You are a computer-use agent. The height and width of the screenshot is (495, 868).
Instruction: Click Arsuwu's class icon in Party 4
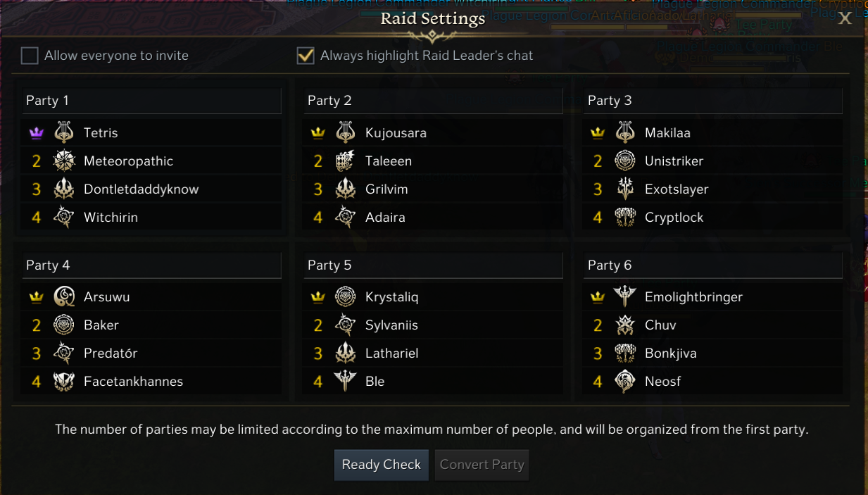click(64, 296)
